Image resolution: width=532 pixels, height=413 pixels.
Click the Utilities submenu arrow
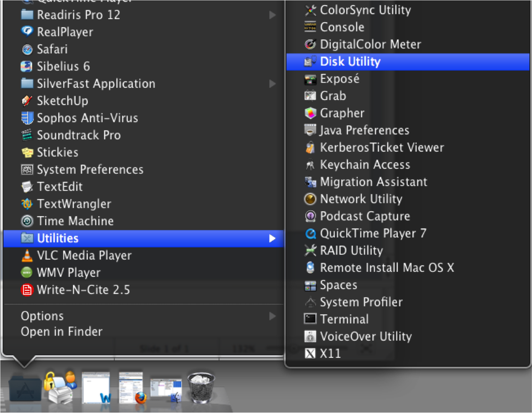click(x=273, y=238)
